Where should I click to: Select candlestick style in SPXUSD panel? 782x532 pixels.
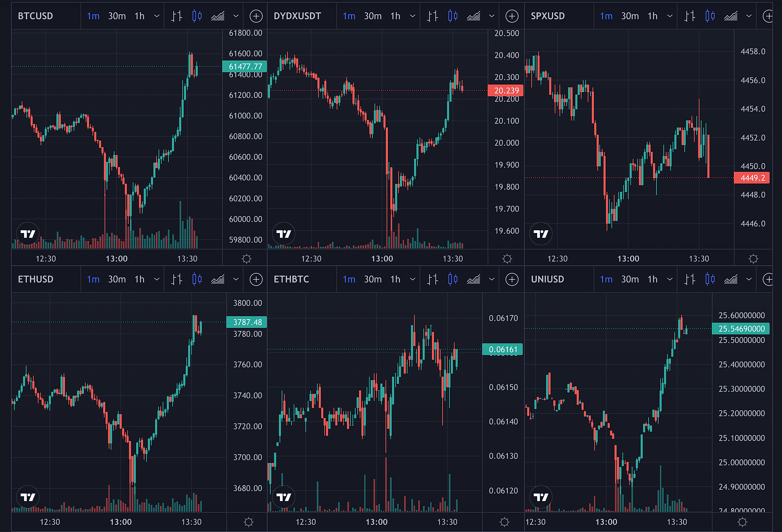click(x=710, y=16)
